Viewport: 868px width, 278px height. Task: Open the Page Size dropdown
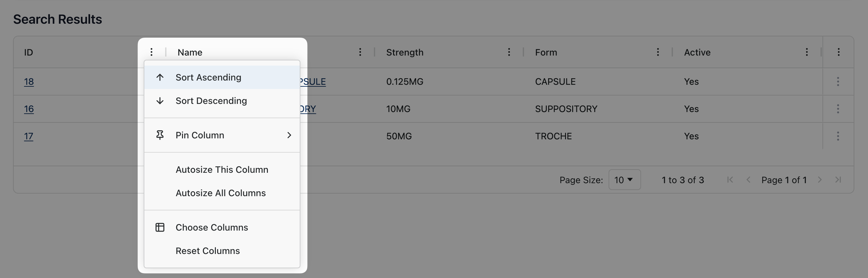click(x=624, y=180)
